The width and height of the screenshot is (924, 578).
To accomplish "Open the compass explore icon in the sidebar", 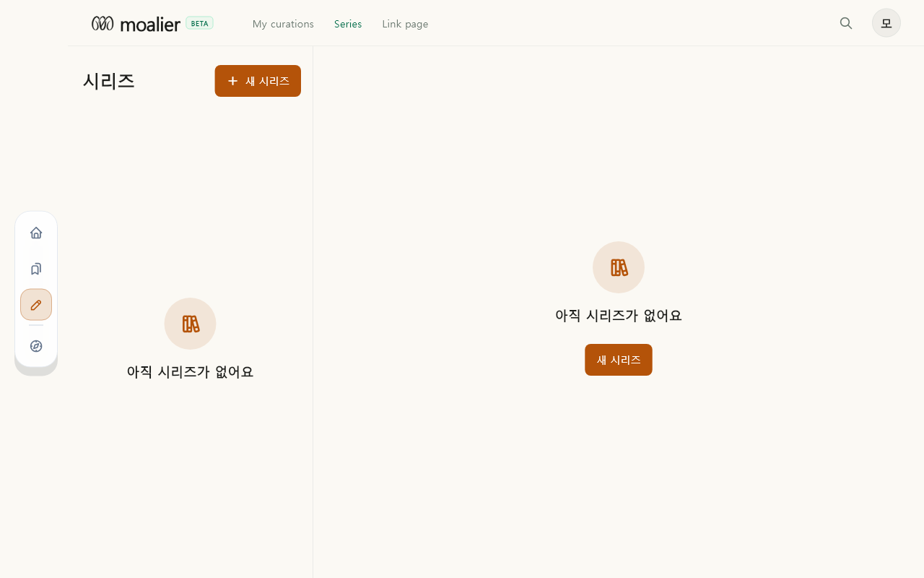I will tap(36, 346).
